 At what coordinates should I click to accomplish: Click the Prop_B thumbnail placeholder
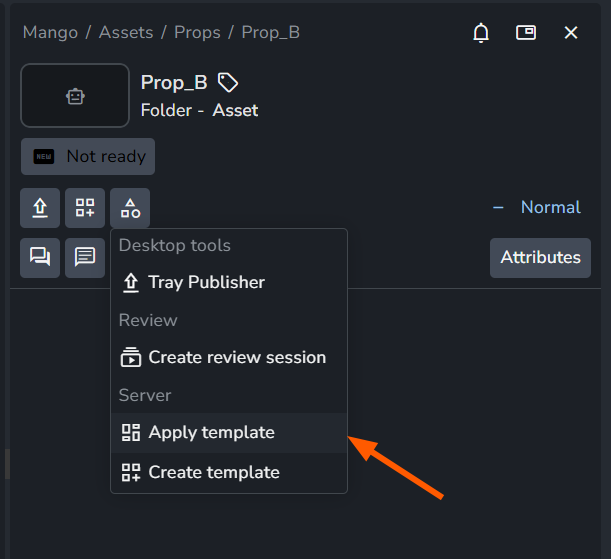[75, 96]
